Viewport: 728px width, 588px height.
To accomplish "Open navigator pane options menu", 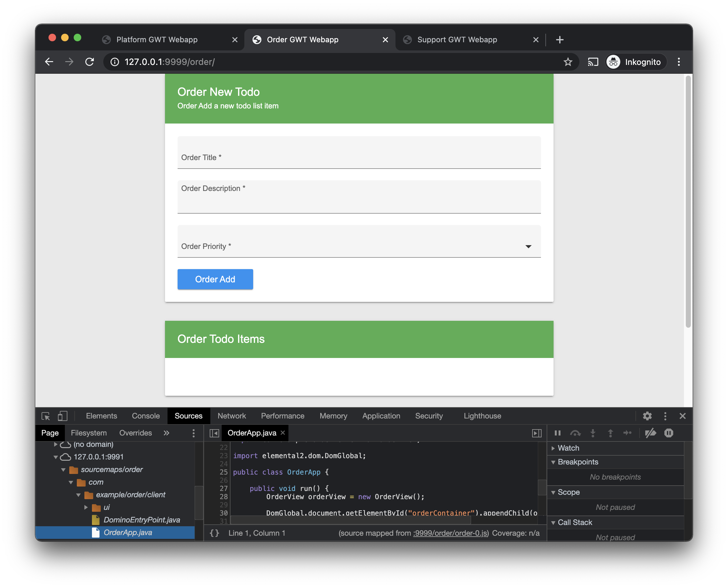I will click(x=193, y=433).
